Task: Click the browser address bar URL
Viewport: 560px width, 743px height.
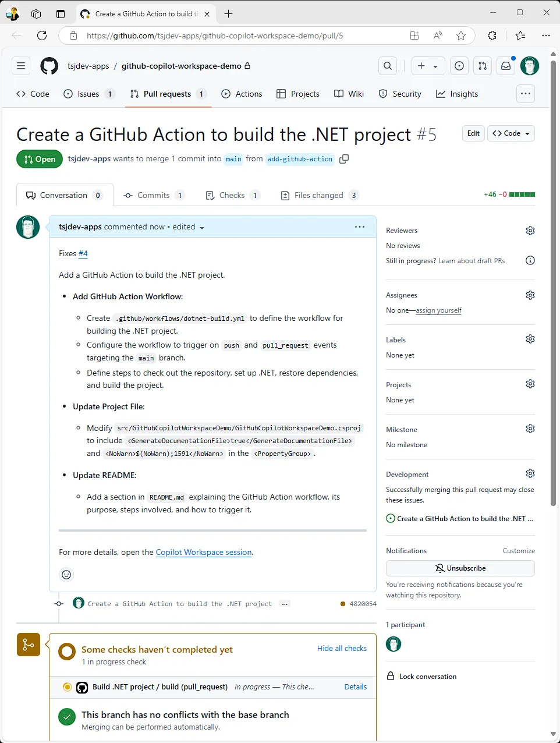Action: 215,36
